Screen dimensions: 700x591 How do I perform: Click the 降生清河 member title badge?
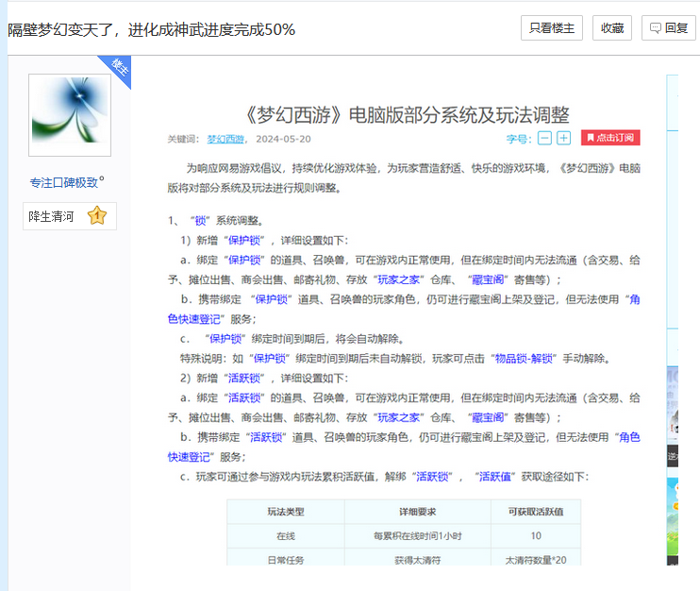coord(53,216)
